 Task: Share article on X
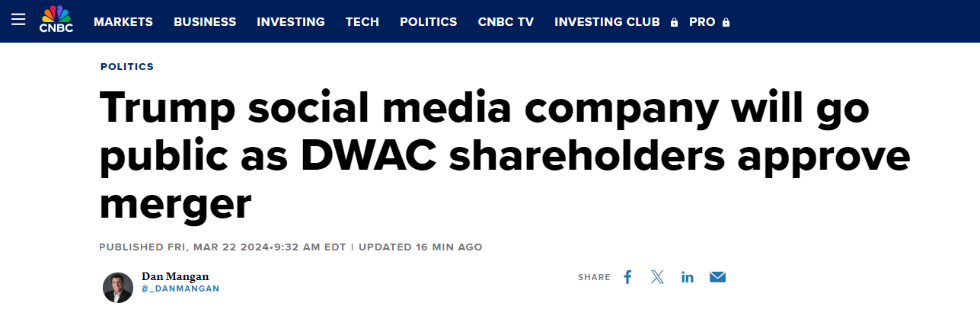(x=657, y=277)
